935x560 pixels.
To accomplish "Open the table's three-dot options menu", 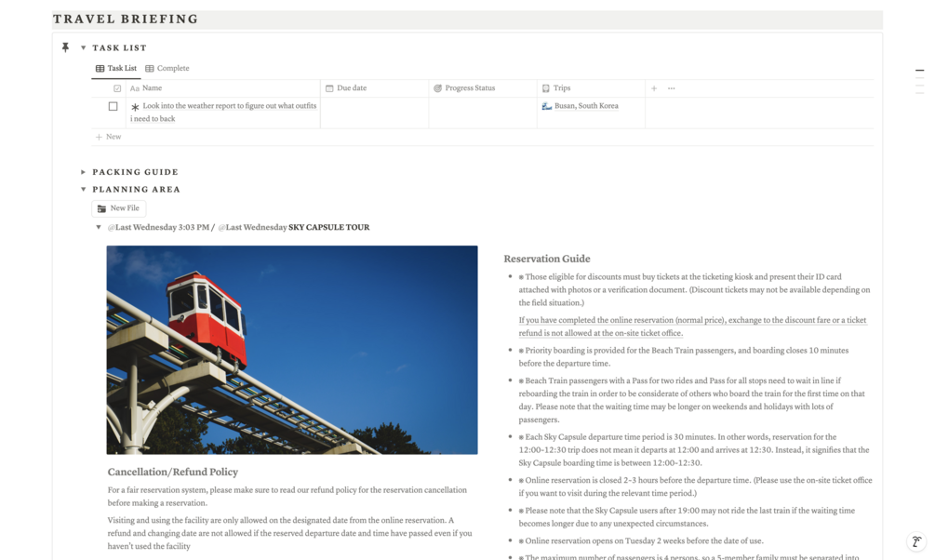I will pyautogui.click(x=672, y=88).
